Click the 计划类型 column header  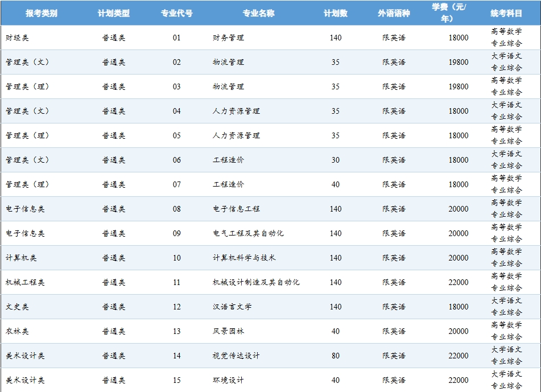coord(113,13)
